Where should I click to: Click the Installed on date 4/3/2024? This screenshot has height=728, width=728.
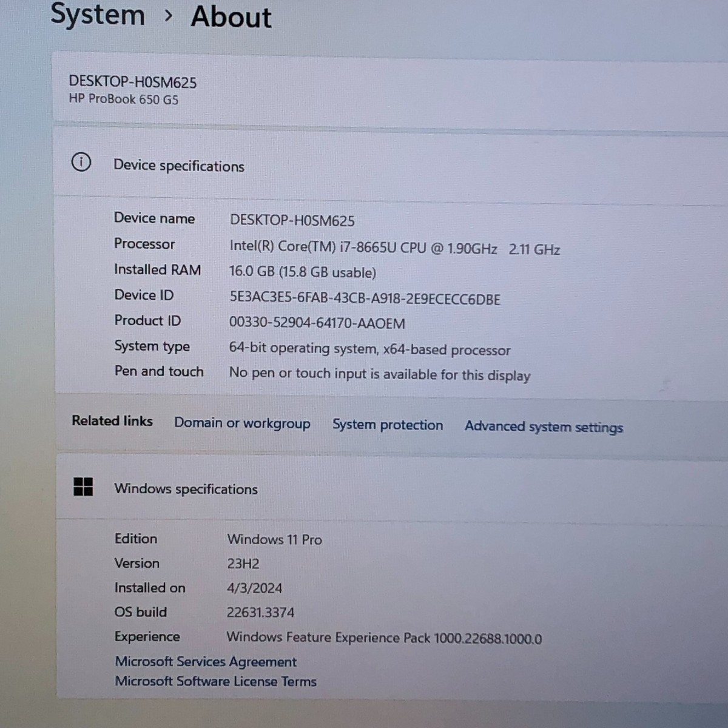254,588
